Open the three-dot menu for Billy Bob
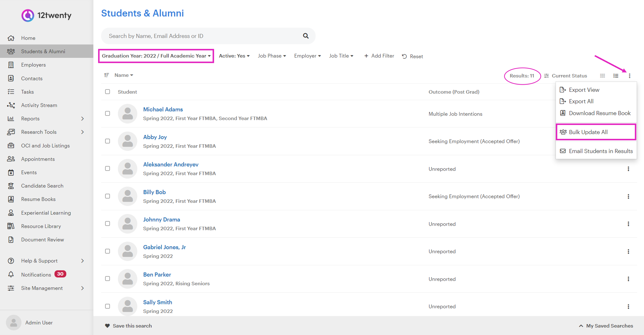This screenshot has height=335, width=644. (x=628, y=196)
